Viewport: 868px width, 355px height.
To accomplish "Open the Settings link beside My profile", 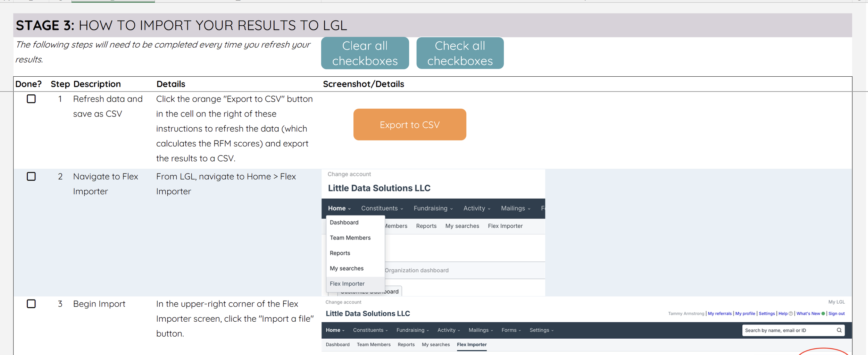I will pos(767,313).
